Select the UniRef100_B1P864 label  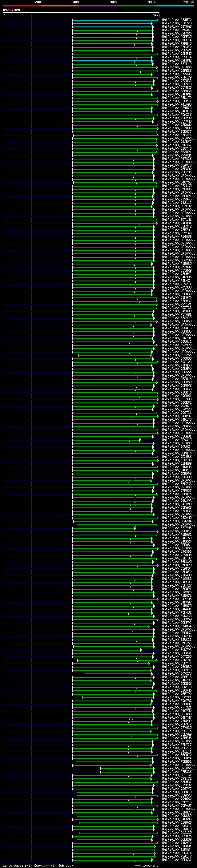coord(177,850)
